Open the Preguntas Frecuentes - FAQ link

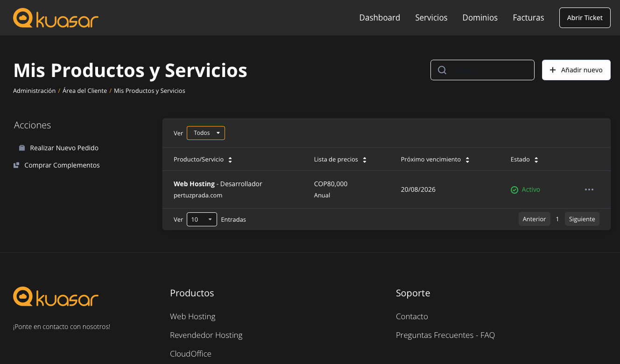[x=445, y=335]
